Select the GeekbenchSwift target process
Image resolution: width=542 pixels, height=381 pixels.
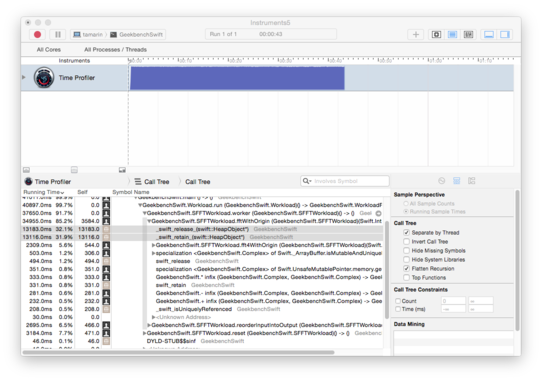click(x=137, y=34)
